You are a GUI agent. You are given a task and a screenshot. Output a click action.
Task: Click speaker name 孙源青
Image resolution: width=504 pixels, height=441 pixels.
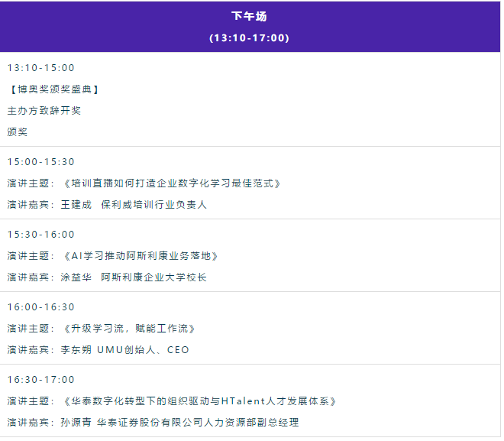(76, 423)
